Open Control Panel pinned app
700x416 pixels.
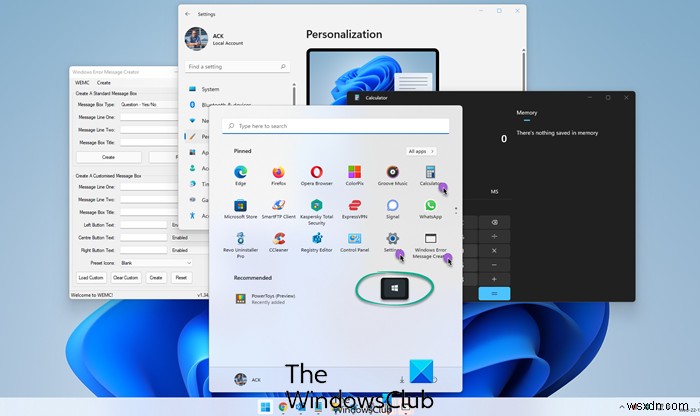pyautogui.click(x=354, y=242)
